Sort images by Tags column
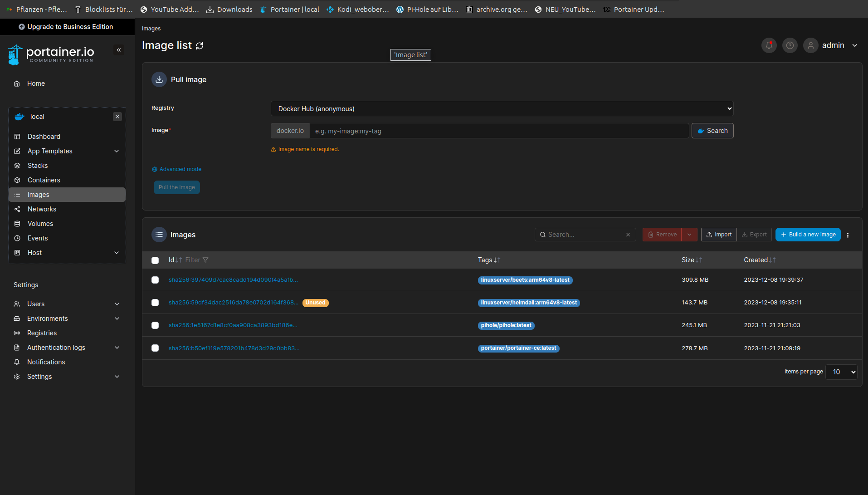 [489, 260]
